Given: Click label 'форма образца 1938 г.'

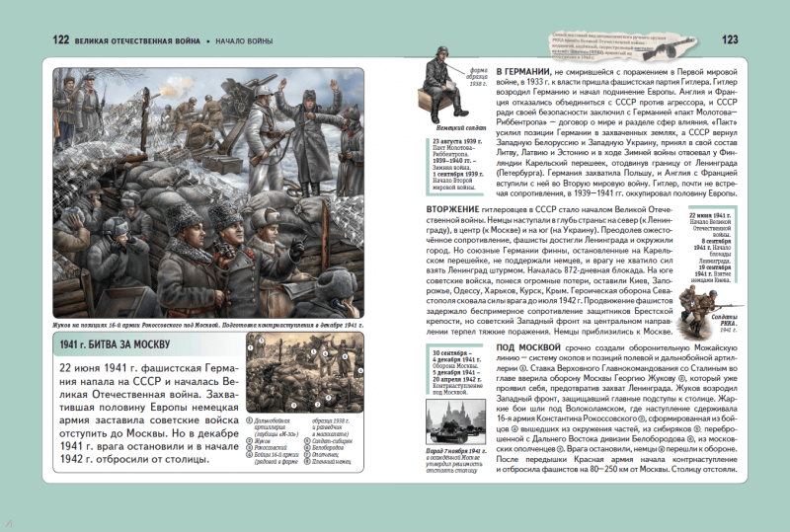Looking at the screenshot, I should pyautogui.click(x=477, y=77).
